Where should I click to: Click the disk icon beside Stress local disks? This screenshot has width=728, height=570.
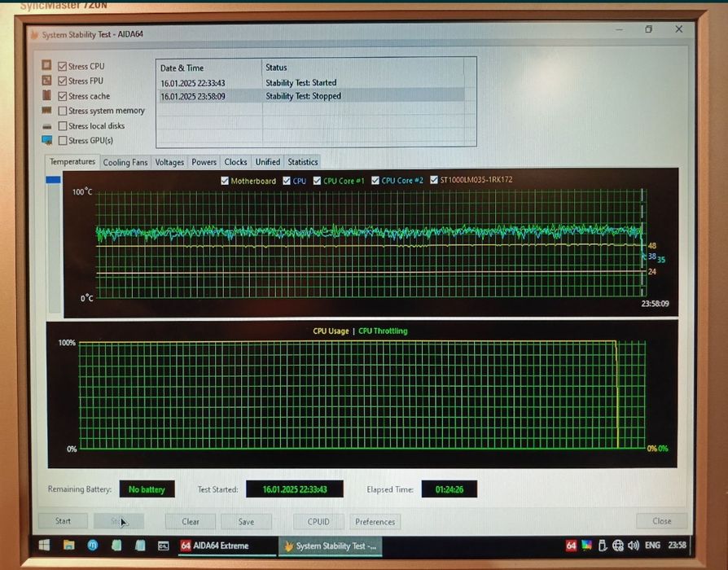(x=46, y=126)
